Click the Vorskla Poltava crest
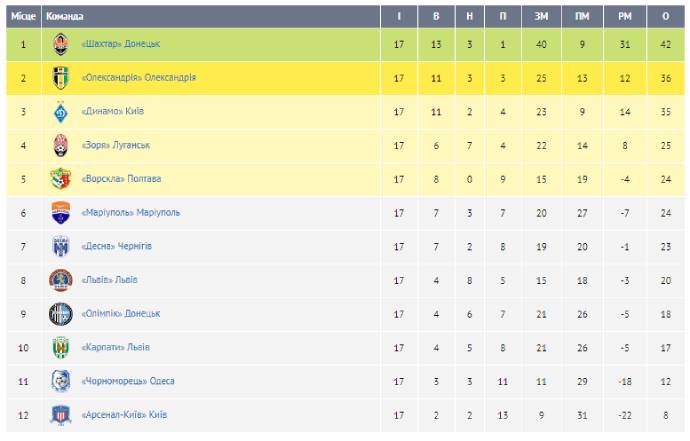The height and width of the screenshot is (441, 690). [x=62, y=179]
